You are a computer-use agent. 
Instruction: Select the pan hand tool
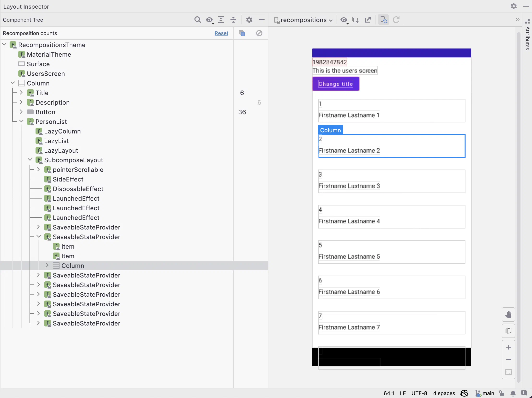click(x=508, y=314)
